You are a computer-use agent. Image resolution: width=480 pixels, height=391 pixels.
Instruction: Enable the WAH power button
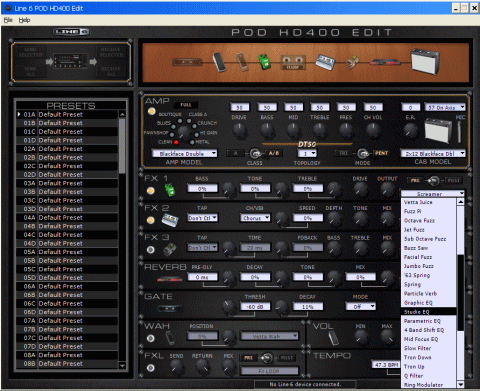pyautogui.click(x=151, y=338)
